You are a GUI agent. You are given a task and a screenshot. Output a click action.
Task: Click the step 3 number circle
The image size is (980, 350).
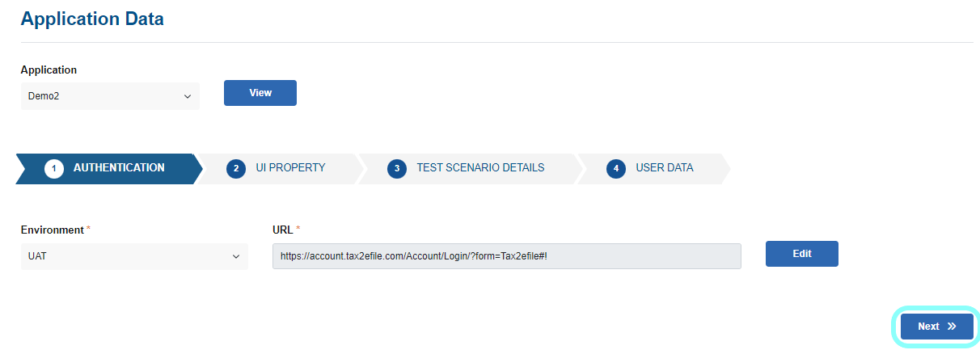point(396,169)
